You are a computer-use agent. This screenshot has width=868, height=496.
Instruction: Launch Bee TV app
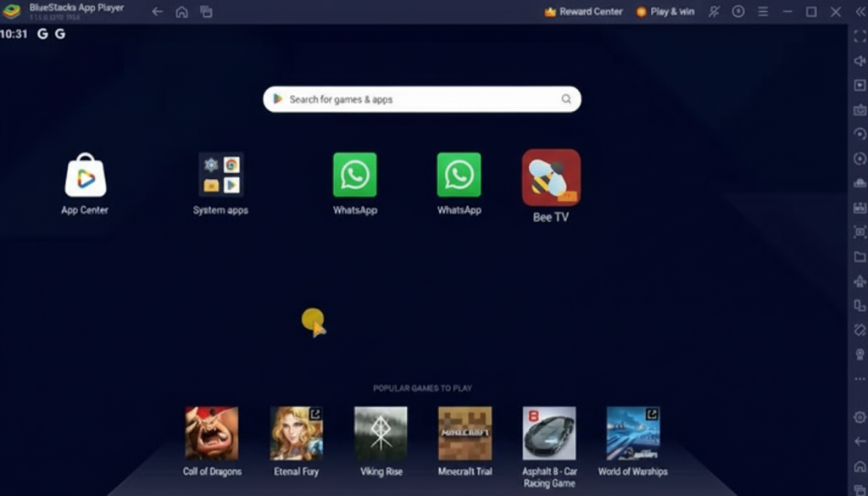551,178
